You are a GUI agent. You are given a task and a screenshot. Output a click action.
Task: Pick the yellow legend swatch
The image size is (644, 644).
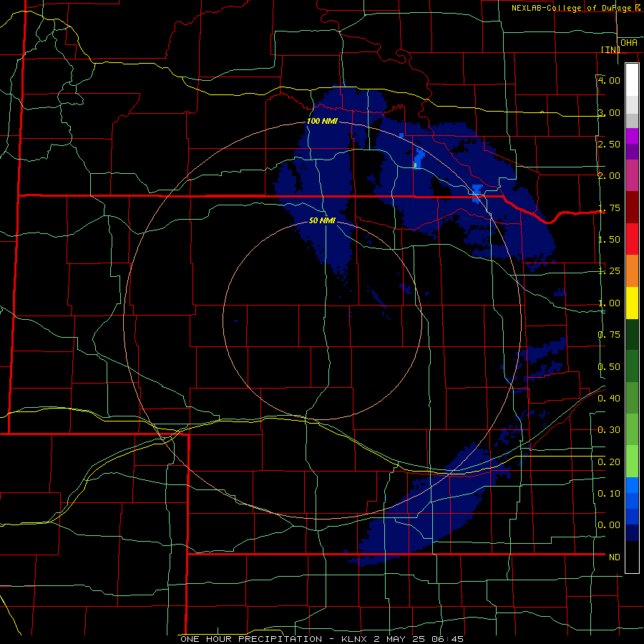pos(632,303)
